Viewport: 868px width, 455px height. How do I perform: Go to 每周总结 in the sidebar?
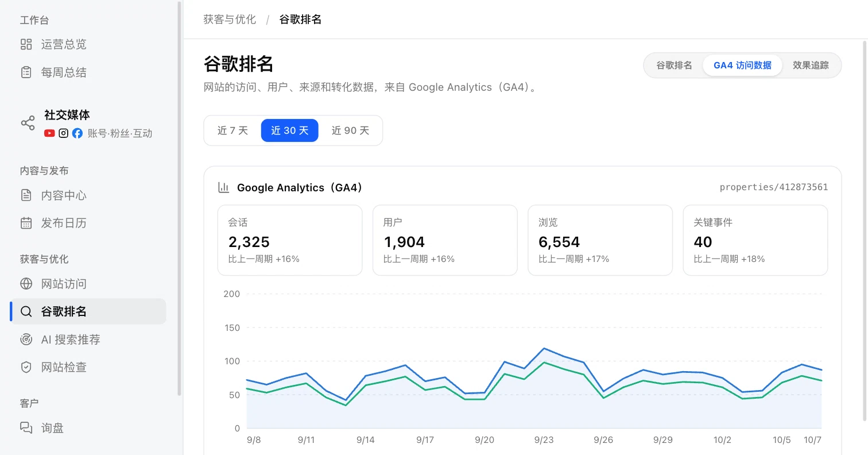coord(88,72)
